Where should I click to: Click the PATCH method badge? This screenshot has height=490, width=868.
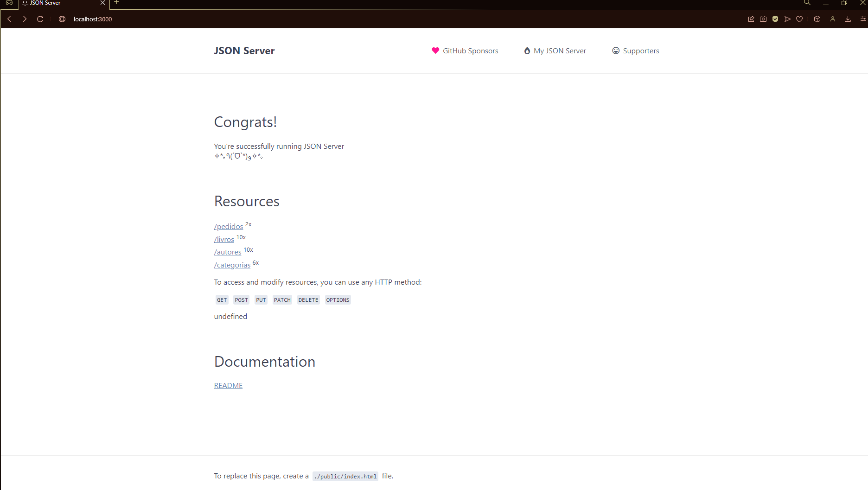click(x=282, y=300)
